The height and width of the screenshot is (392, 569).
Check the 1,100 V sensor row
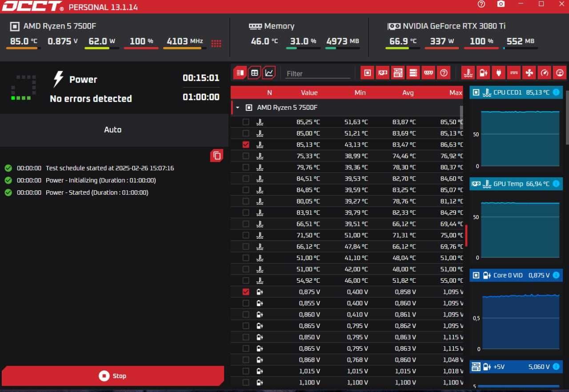tap(246, 382)
